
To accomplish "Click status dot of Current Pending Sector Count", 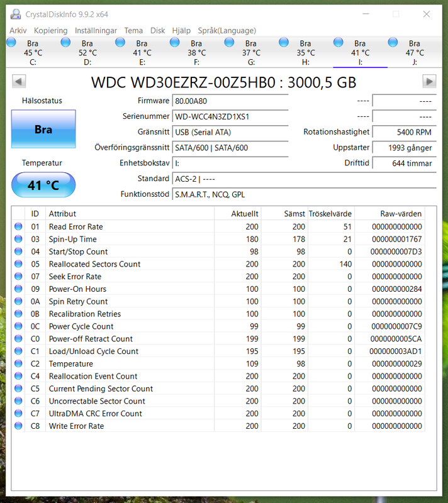I will 18,389.
